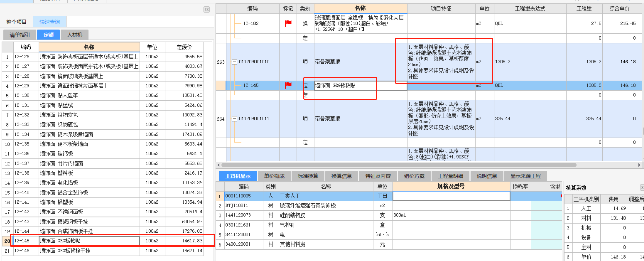The width and height of the screenshot is (644, 261).
Task: Click the 人工 fee value 14.69
Action: click(614, 208)
